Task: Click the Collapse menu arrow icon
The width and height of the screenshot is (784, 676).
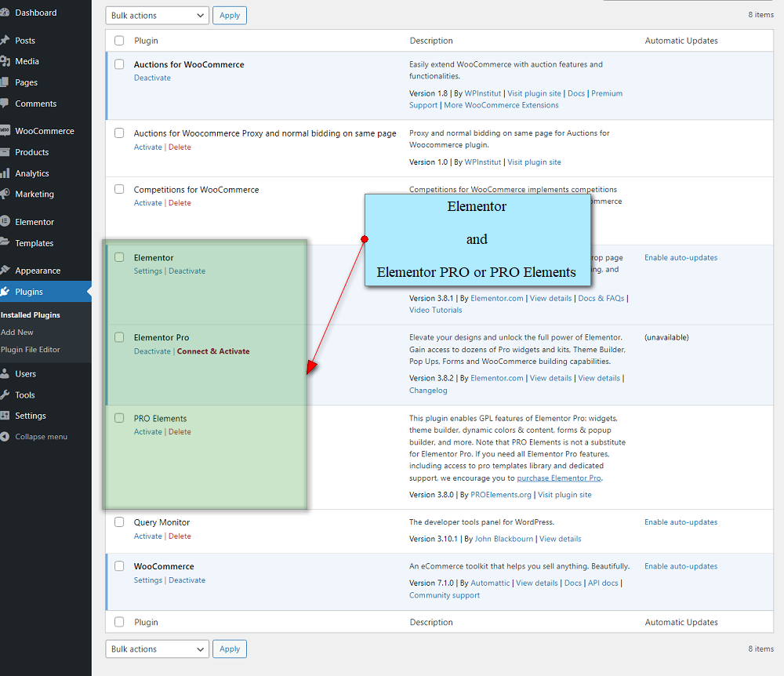Action: pos(5,437)
